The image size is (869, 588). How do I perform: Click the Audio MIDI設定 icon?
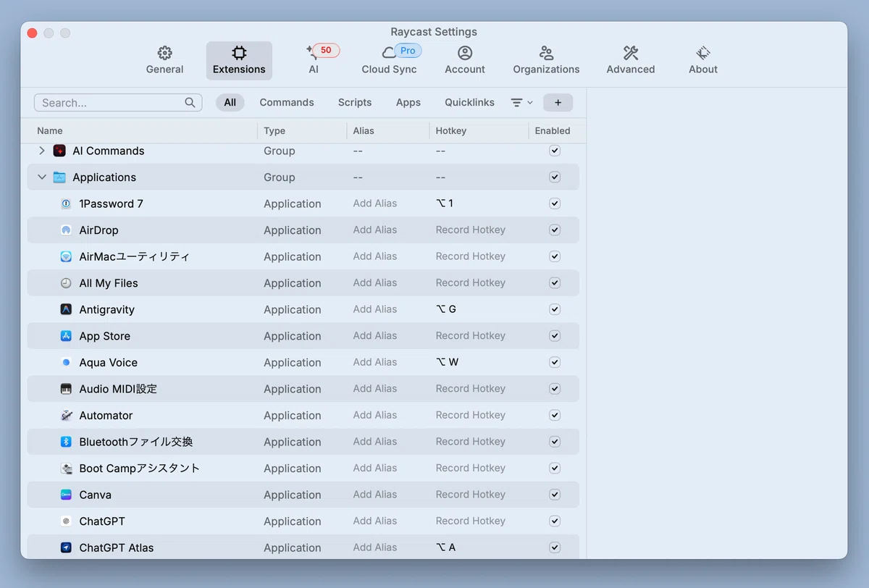tap(66, 389)
